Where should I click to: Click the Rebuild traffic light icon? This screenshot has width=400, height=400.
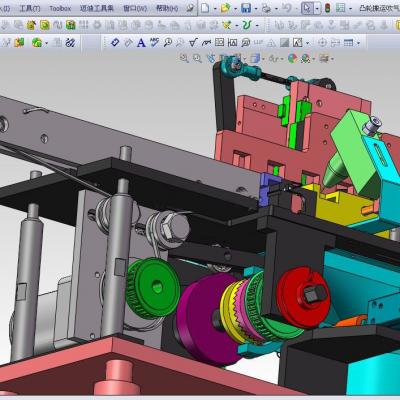[x=328, y=8]
